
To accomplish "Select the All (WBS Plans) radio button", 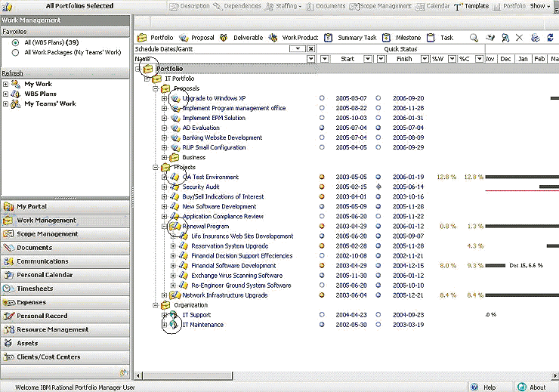I will (x=15, y=43).
